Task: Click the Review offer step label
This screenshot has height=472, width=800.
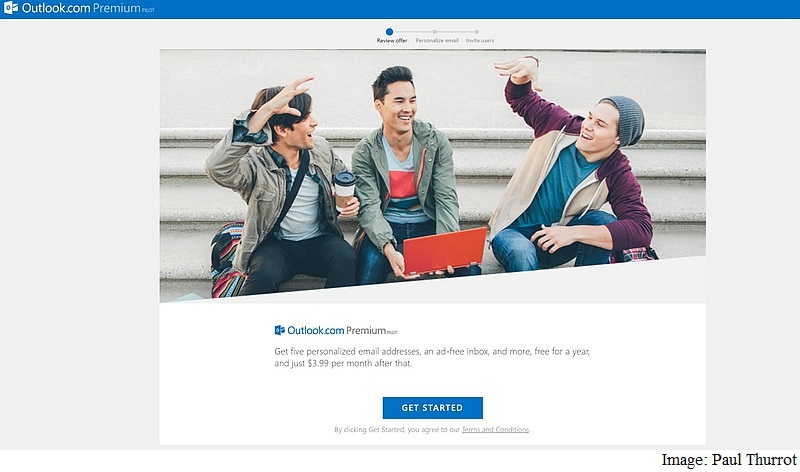Action: (392, 41)
